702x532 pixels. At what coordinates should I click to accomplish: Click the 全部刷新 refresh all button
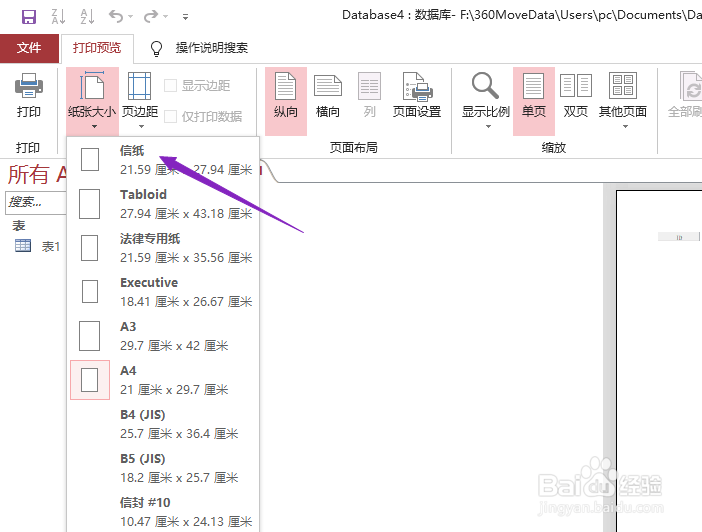pyautogui.click(x=685, y=95)
